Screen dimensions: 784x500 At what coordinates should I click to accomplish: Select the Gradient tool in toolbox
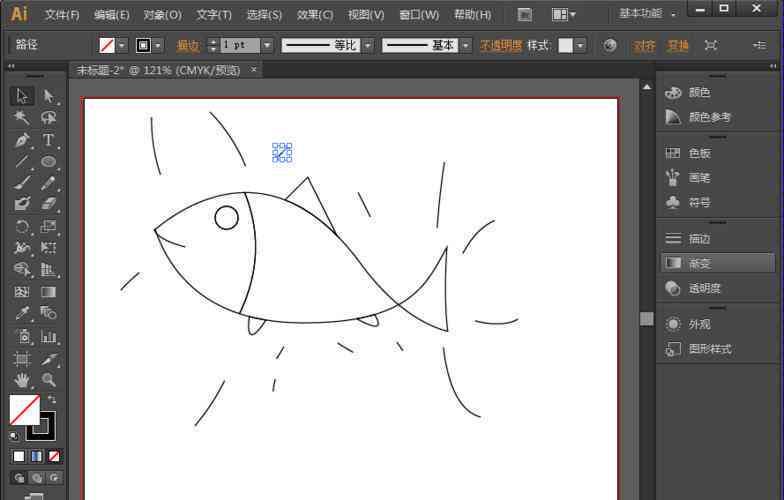click(48, 292)
